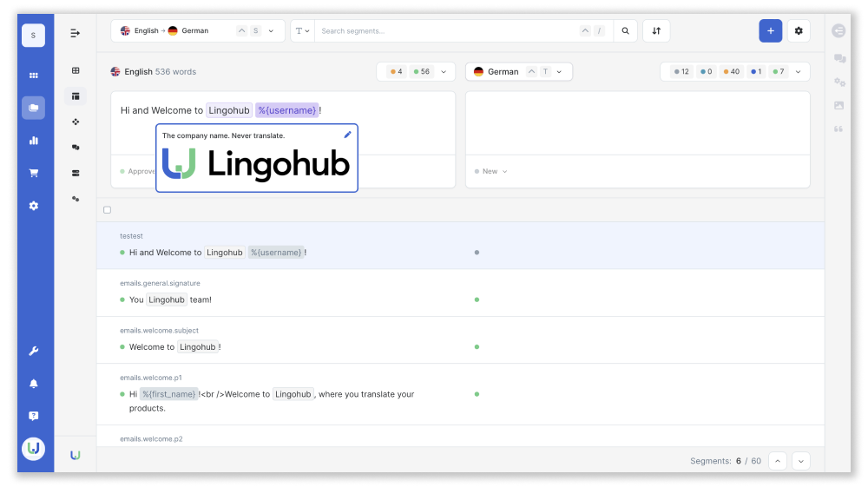Viewport: 868px width, 487px height.
Task: Click the green '56' status count
Action: pyautogui.click(x=421, y=72)
